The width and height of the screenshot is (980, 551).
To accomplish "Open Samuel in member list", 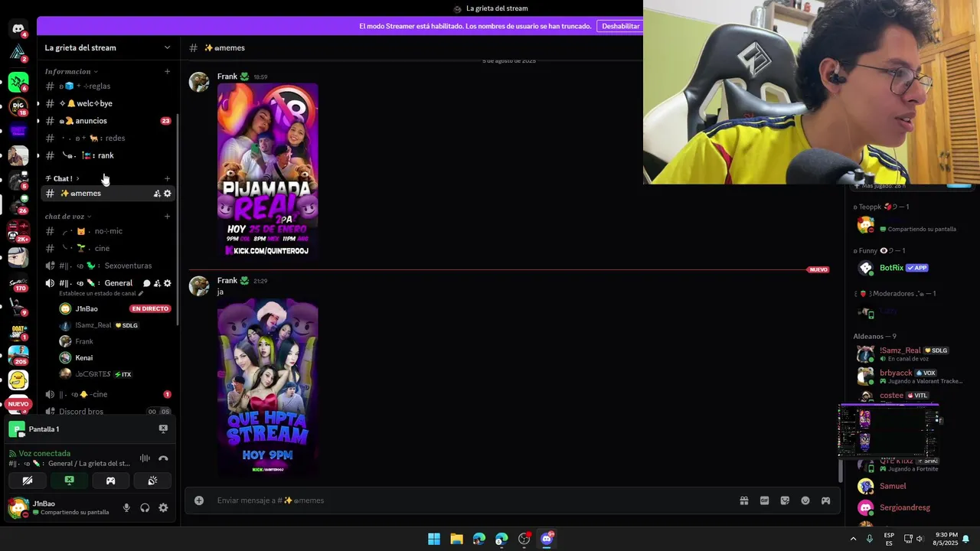I will pos(893,486).
